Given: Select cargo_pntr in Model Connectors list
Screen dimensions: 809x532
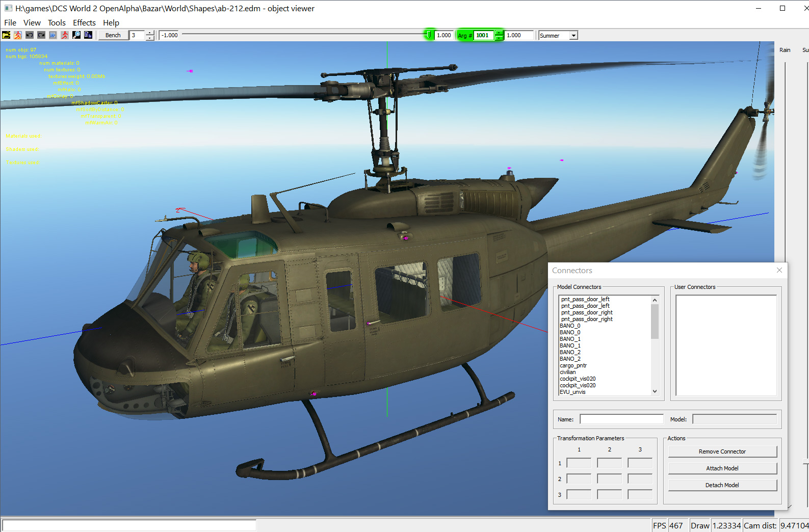Looking at the screenshot, I should (573, 365).
